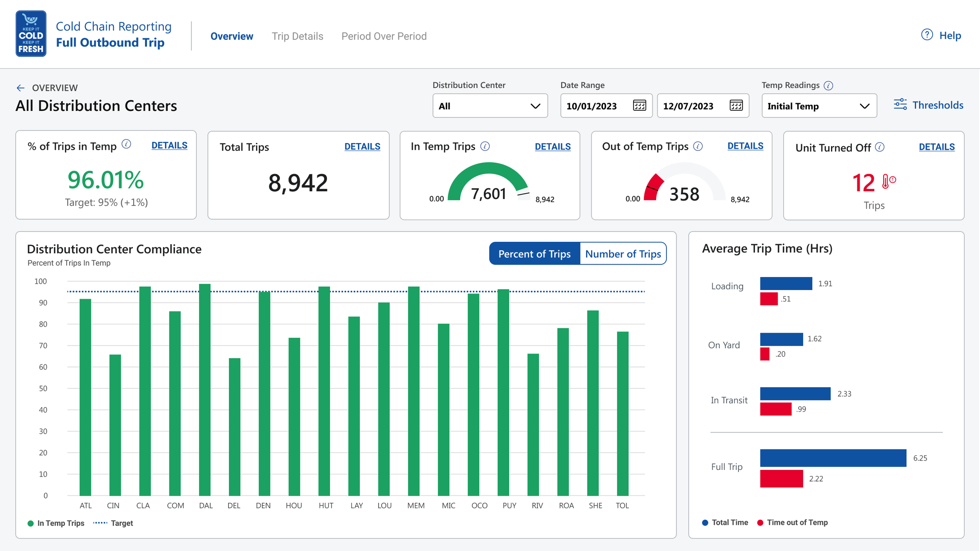Click the end date field 12/07/2023
This screenshot has width=980, height=551.
coord(703,105)
